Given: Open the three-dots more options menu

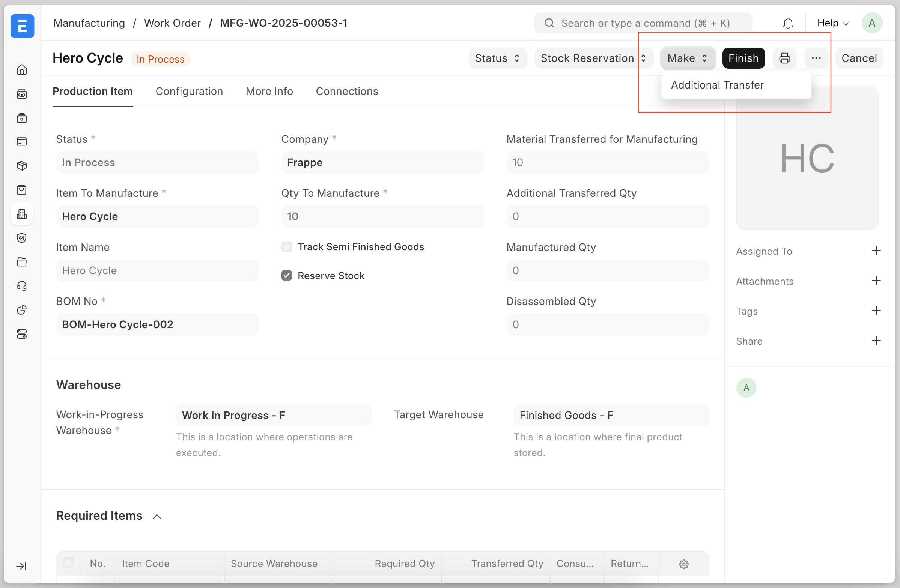Looking at the screenshot, I should pos(816,58).
